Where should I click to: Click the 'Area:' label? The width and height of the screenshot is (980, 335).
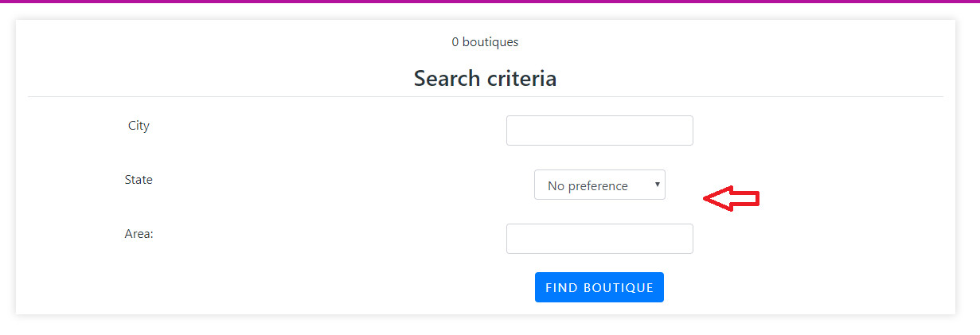click(x=139, y=234)
